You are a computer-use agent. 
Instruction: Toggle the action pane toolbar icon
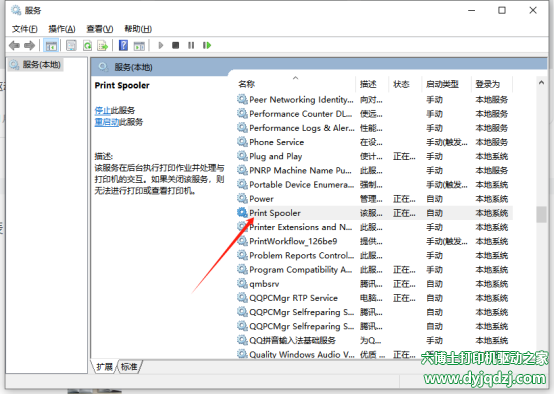click(139, 45)
